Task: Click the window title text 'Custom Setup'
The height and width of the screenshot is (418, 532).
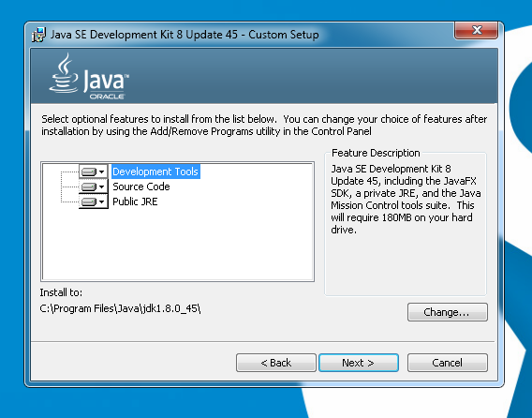Action: (x=284, y=35)
